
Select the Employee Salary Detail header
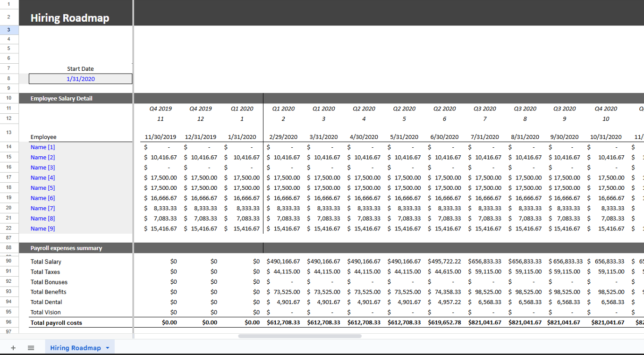click(61, 99)
